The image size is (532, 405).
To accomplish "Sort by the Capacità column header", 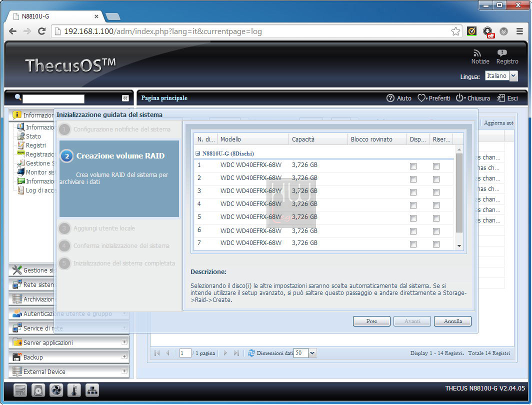I will (x=318, y=139).
